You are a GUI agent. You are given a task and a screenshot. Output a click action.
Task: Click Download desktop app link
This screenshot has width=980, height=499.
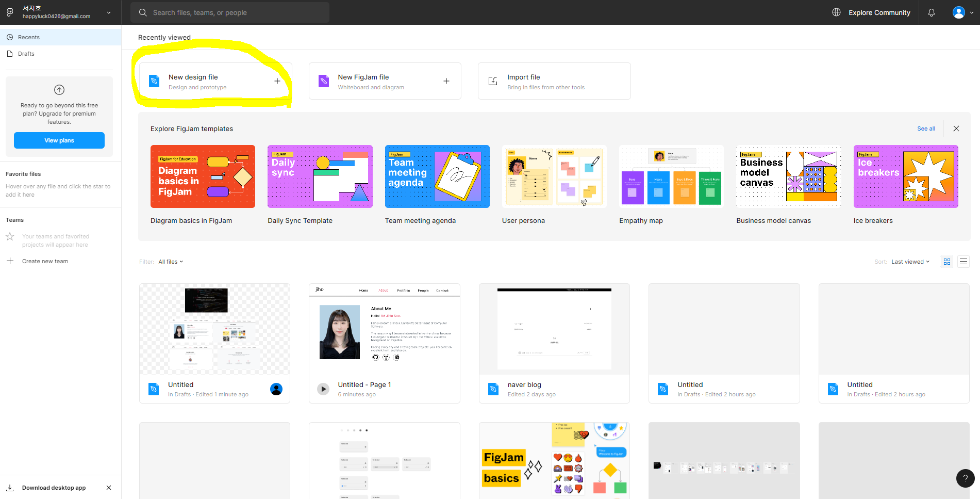pos(54,488)
